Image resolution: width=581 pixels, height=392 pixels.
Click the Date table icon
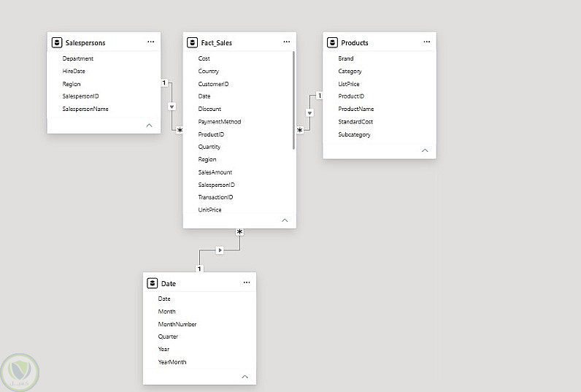[x=153, y=283]
